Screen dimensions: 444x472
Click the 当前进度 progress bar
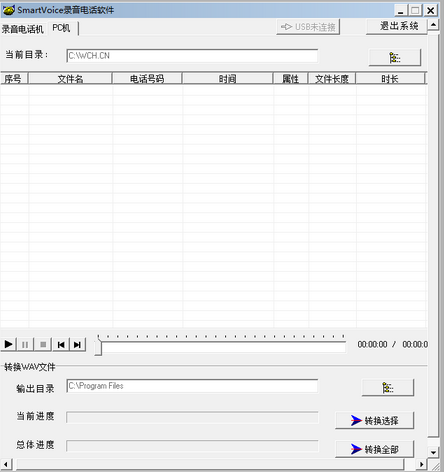pyautogui.click(x=192, y=417)
